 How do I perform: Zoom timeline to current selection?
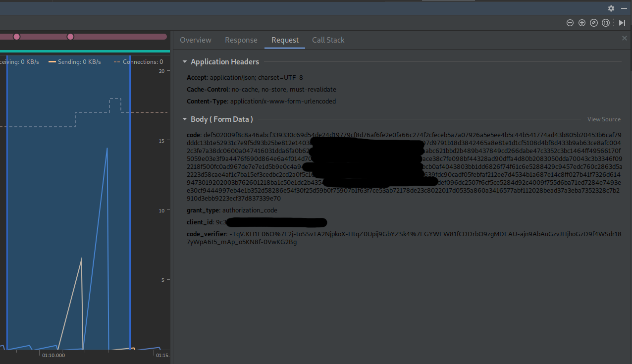pos(605,23)
